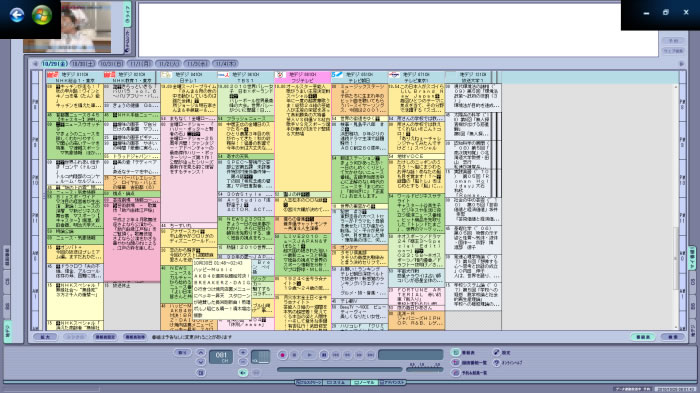This screenshot has height=393, width=700.
Task: Click the 拡大 (enlarge) button below guide
Action: click(46, 337)
